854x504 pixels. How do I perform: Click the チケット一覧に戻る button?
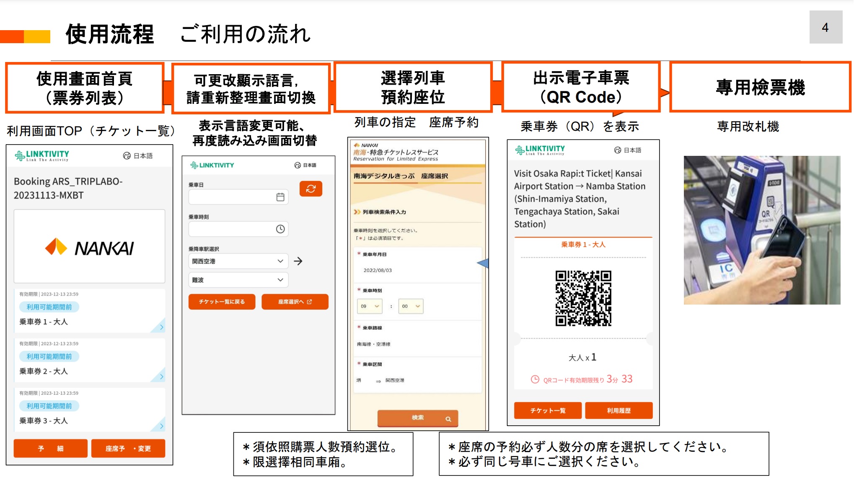pyautogui.click(x=222, y=302)
